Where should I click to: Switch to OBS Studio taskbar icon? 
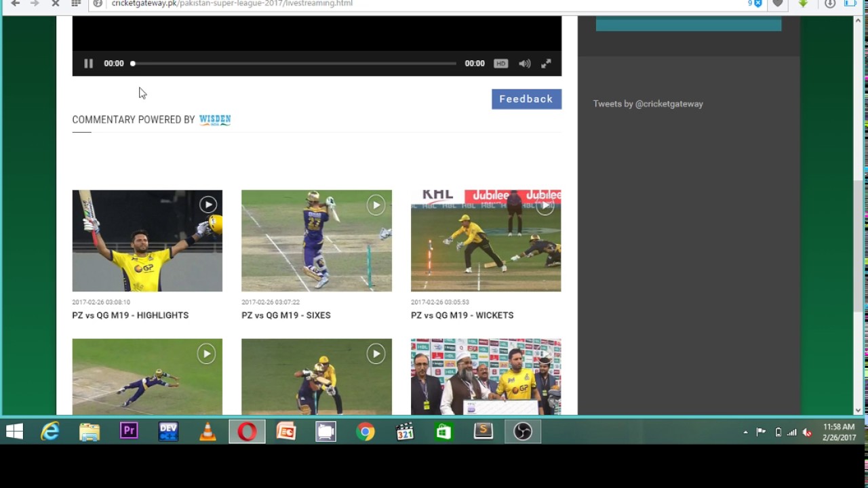pos(523,432)
